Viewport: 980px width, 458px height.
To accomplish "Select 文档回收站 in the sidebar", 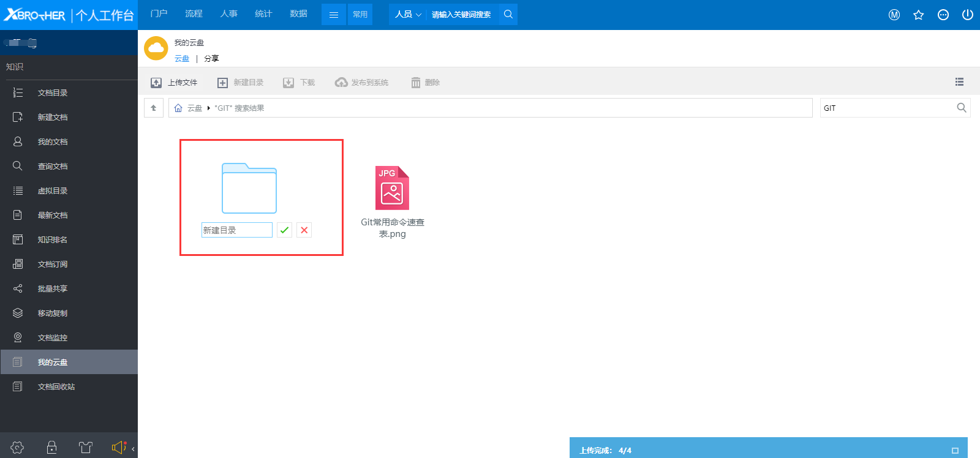I will pyautogui.click(x=56, y=387).
